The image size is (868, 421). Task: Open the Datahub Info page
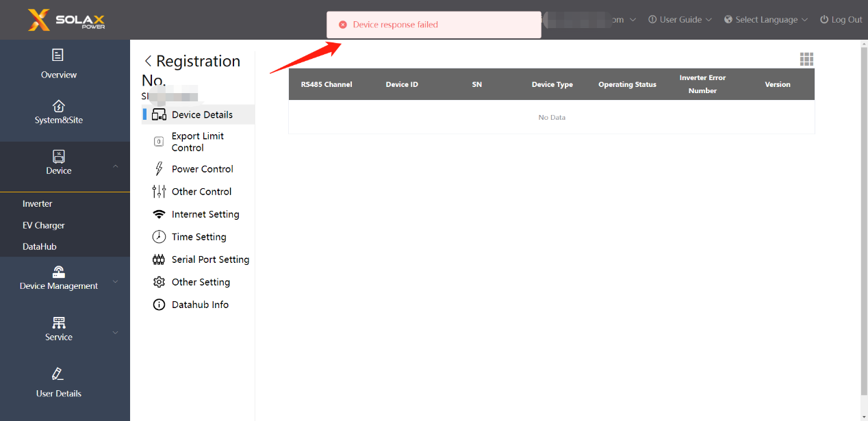point(200,305)
